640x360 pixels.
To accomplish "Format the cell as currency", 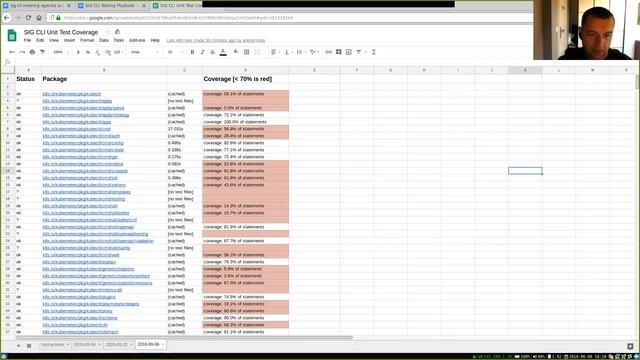I will click(x=78, y=52).
